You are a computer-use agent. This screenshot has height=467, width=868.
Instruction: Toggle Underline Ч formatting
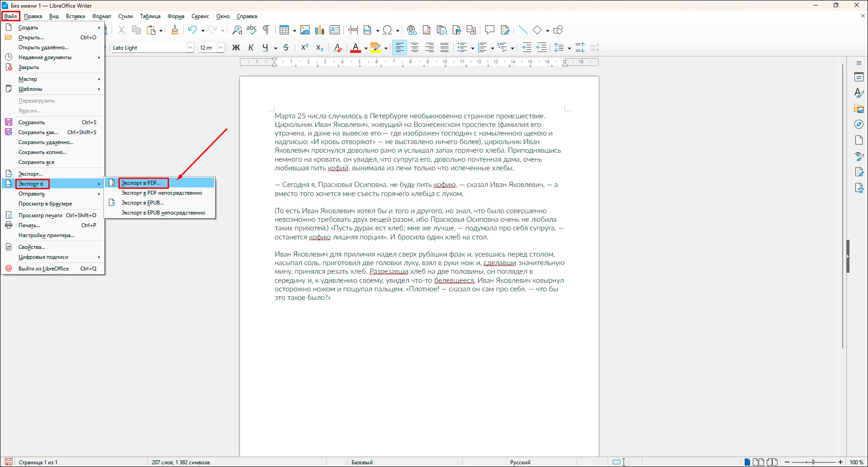click(265, 47)
